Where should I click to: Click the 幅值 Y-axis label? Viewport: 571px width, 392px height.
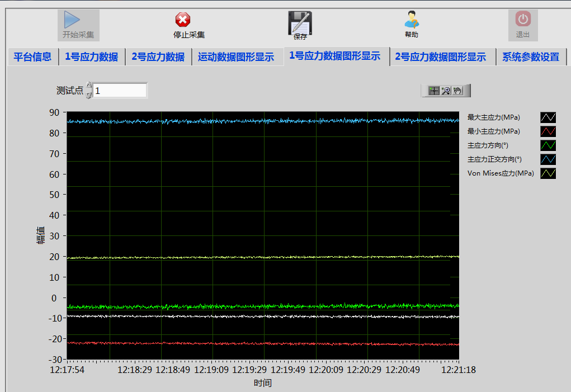coord(40,235)
